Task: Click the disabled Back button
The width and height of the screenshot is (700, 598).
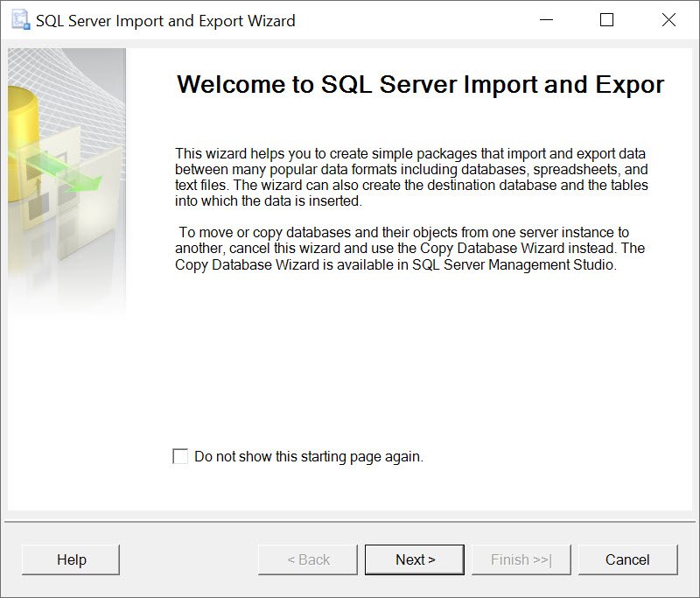Action: (x=308, y=559)
